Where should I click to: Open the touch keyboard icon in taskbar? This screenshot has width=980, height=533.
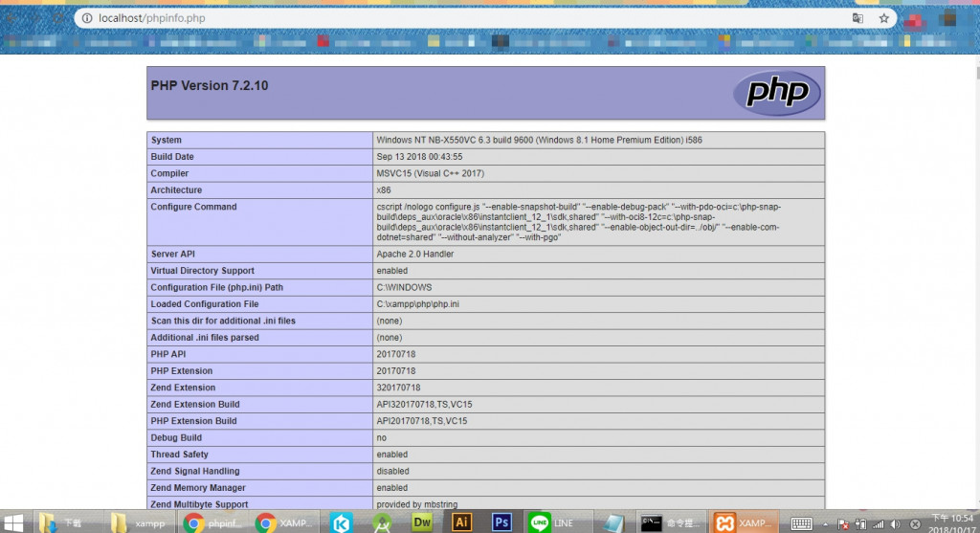click(801, 523)
